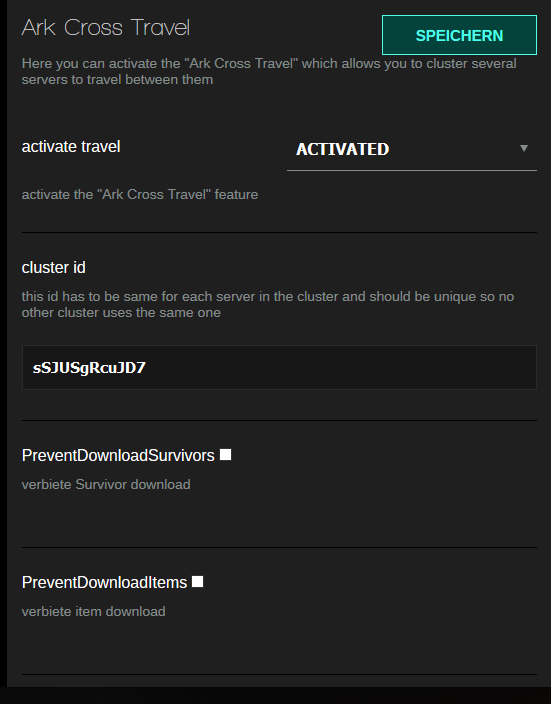Click the PreventDownloadSurvivors label text

pyautogui.click(x=118, y=456)
